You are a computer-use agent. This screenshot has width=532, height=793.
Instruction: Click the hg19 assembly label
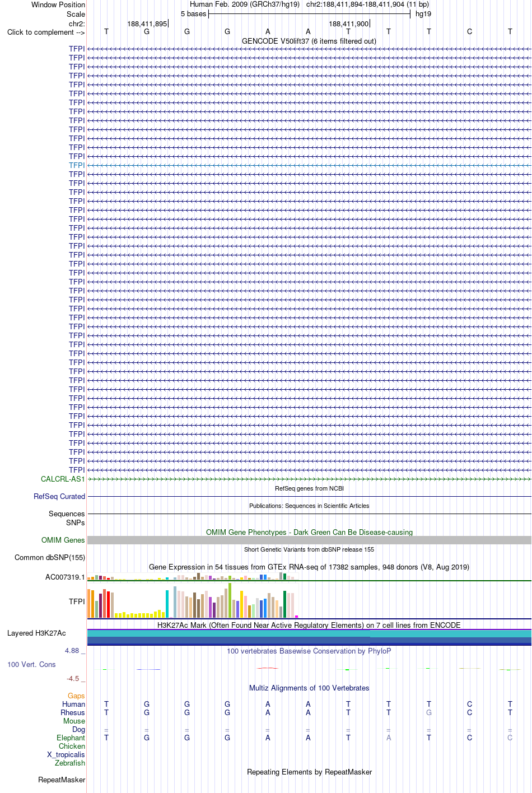[x=423, y=14]
